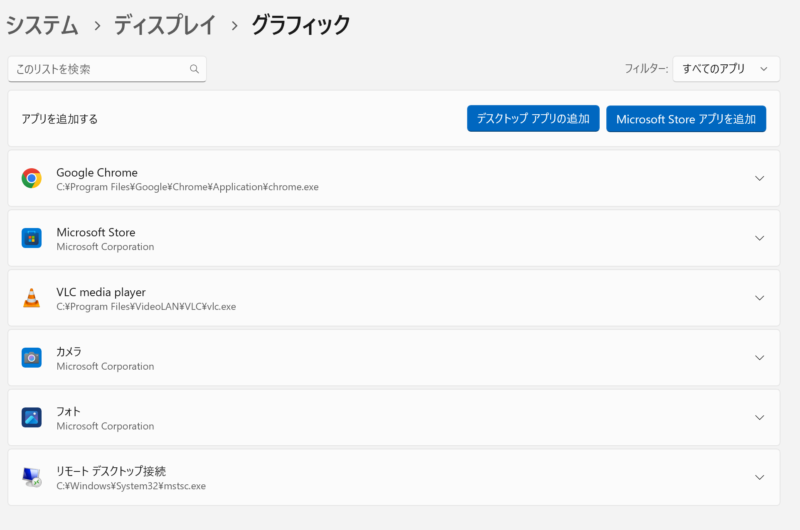
Task: Expand the フォト row chevron
Action: point(759,417)
